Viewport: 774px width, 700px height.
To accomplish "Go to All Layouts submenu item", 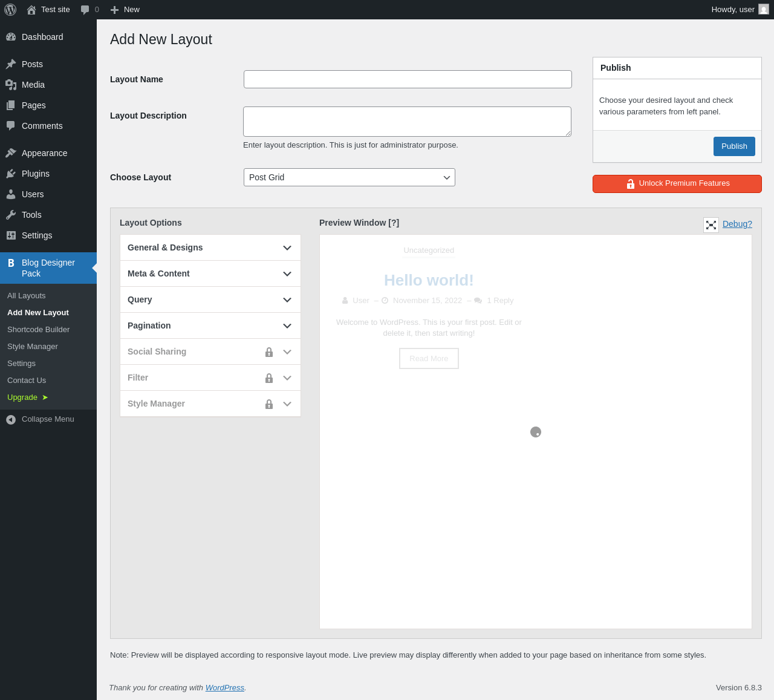I will coord(27,296).
